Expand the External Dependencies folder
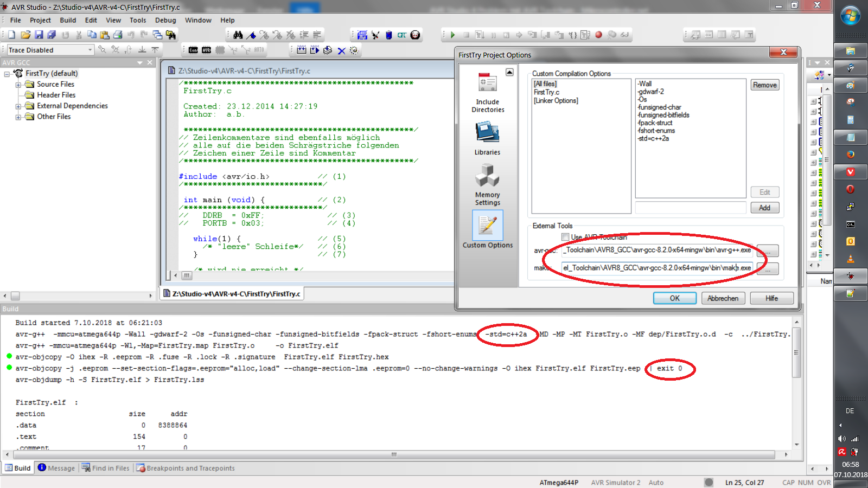 18,106
